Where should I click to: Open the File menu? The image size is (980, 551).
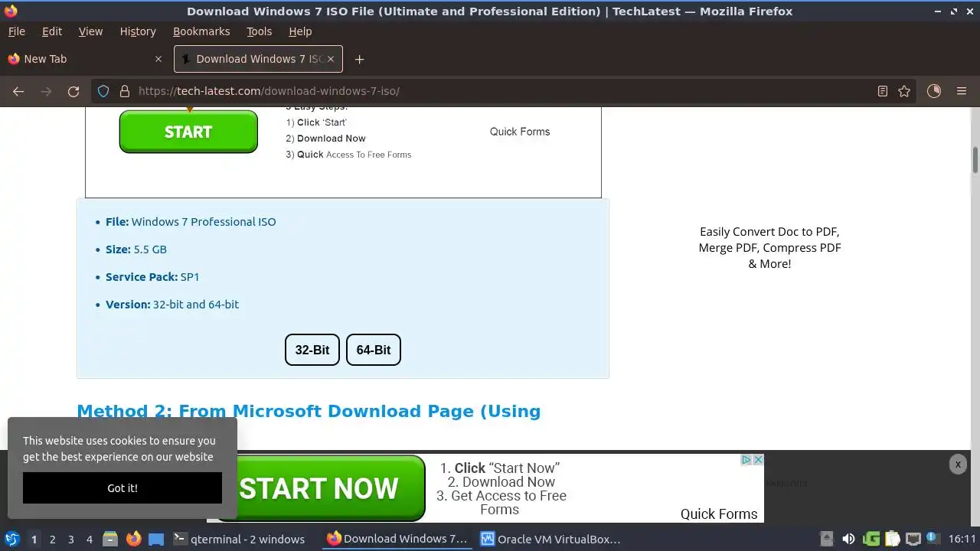pyautogui.click(x=17, y=31)
